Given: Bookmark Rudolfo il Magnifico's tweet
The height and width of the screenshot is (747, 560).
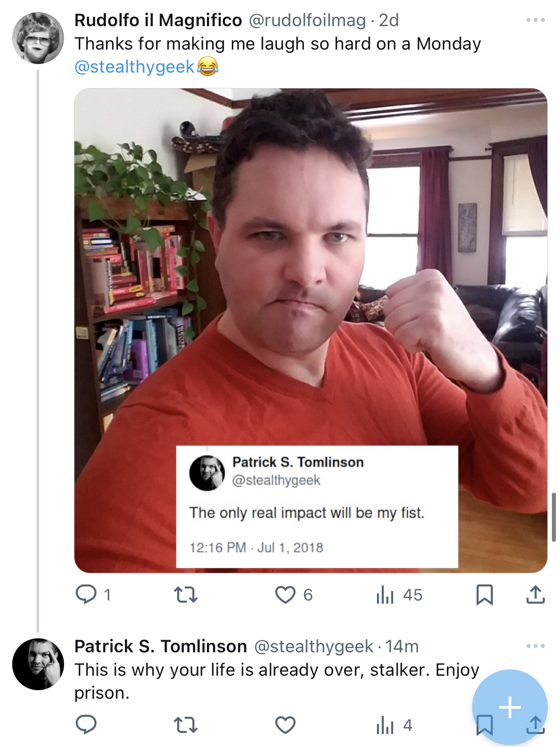Looking at the screenshot, I should (484, 595).
